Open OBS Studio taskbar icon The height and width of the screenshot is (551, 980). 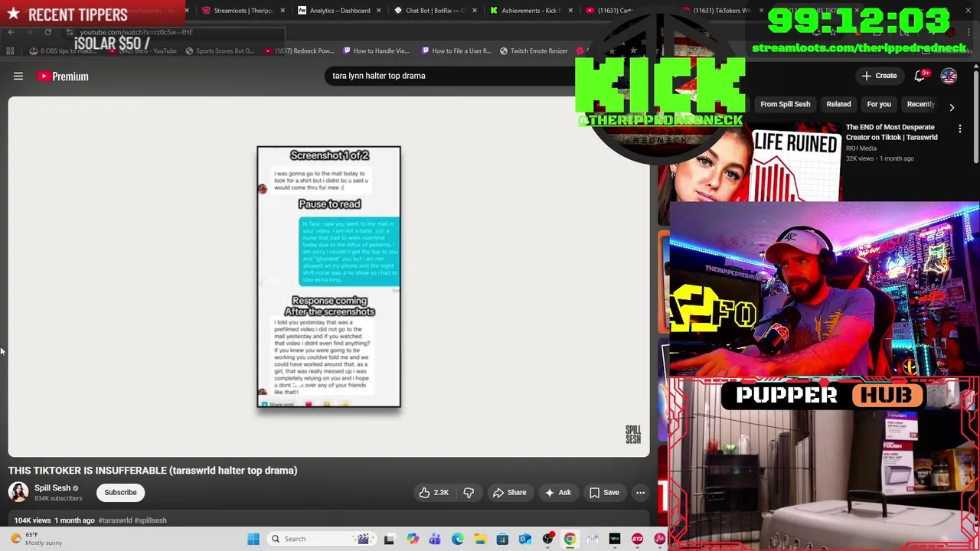pyautogui.click(x=547, y=539)
